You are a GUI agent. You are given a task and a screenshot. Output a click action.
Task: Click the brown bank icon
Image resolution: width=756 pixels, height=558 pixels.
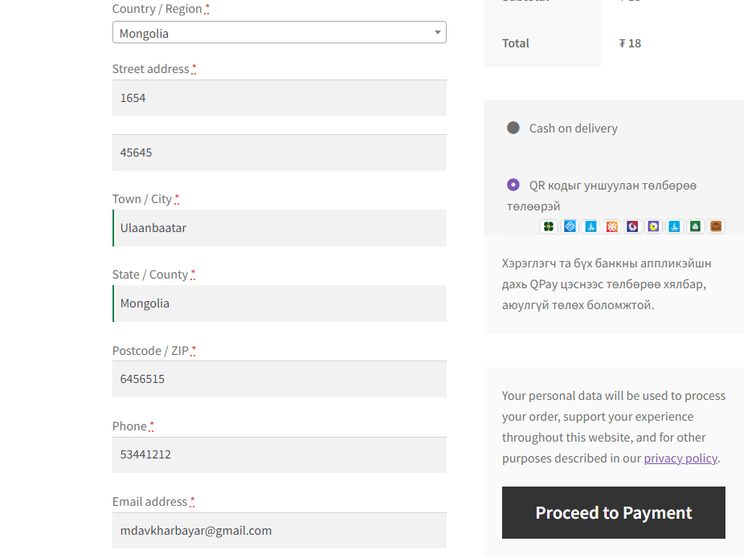[x=716, y=226]
